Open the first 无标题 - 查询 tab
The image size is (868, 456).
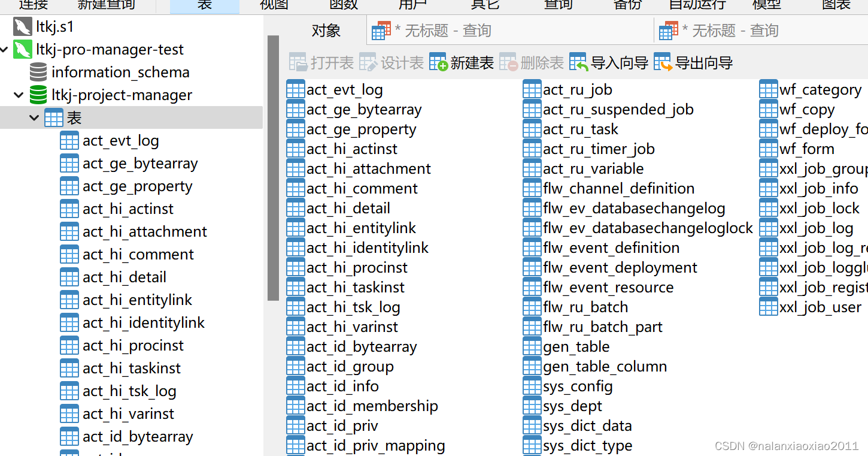510,31
